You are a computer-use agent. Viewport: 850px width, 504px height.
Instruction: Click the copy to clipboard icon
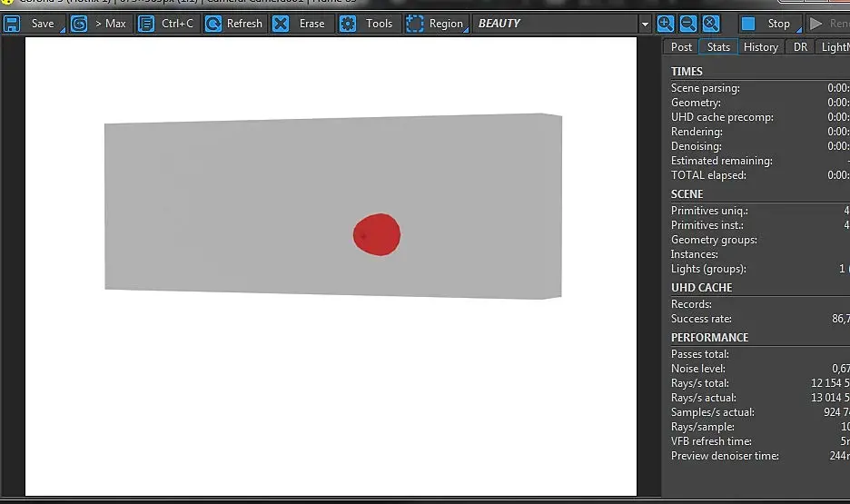pos(146,24)
